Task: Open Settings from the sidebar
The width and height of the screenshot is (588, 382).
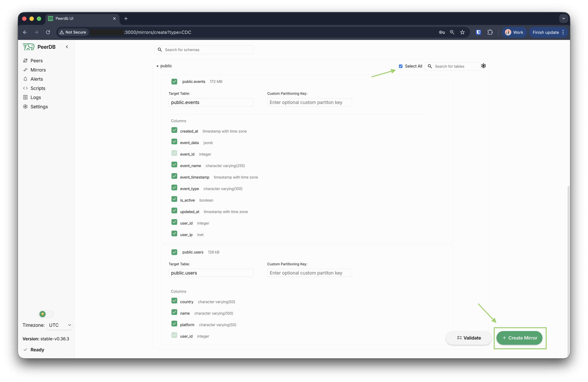Action: (x=39, y=107)
